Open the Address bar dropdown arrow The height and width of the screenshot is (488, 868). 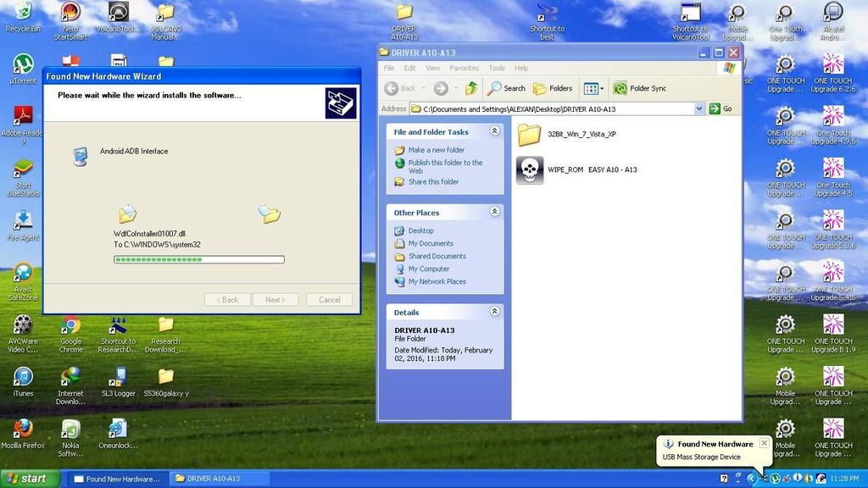click(x=699, y=108)
